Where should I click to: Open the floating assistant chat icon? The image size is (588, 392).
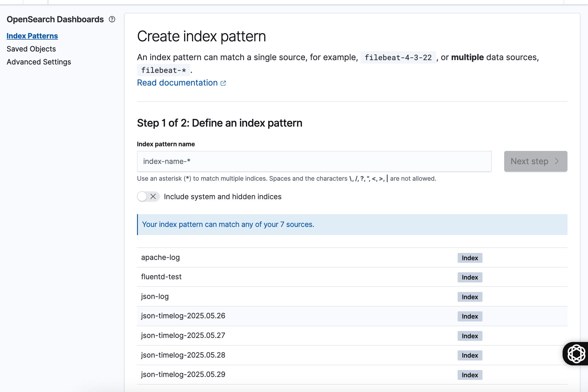pos(576,353)
